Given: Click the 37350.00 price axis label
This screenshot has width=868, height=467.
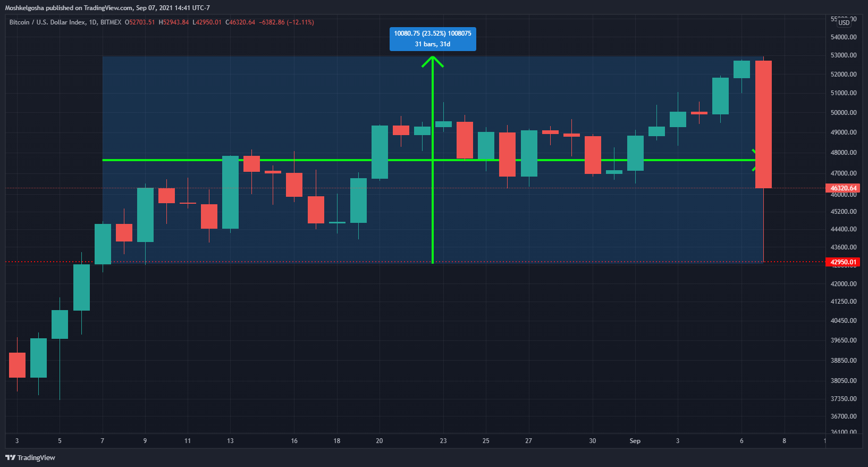Looking at the screenshot, I should click(x=844, y=399).
